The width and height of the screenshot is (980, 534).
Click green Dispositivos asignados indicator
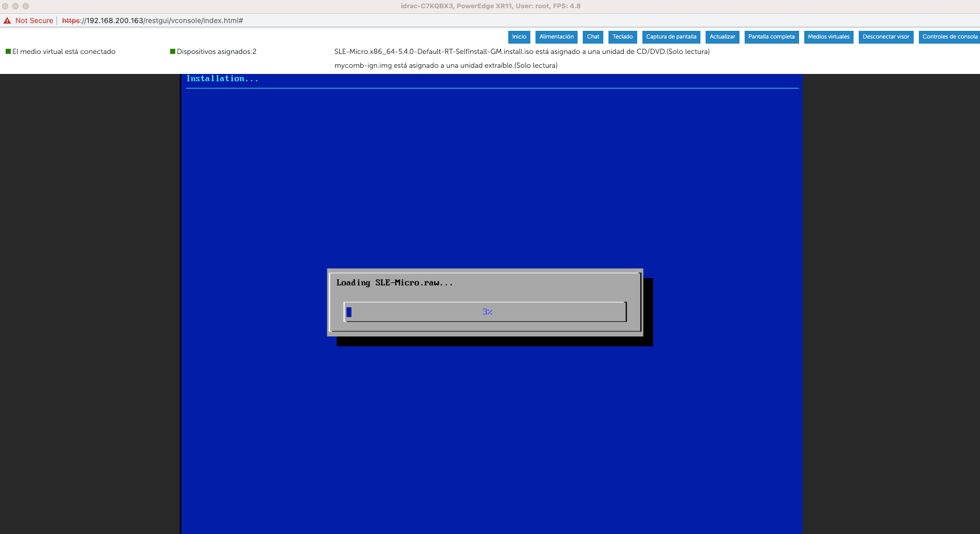pos(173,51)
